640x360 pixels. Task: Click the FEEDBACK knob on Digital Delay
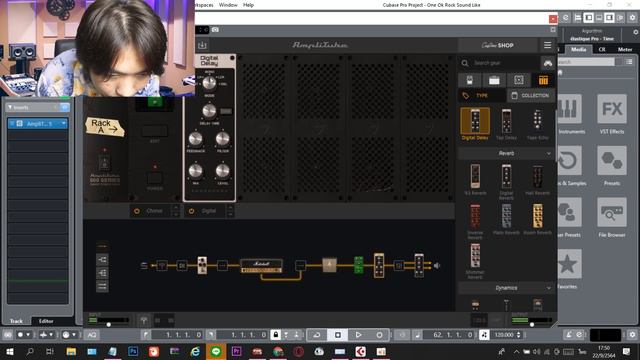196,139
